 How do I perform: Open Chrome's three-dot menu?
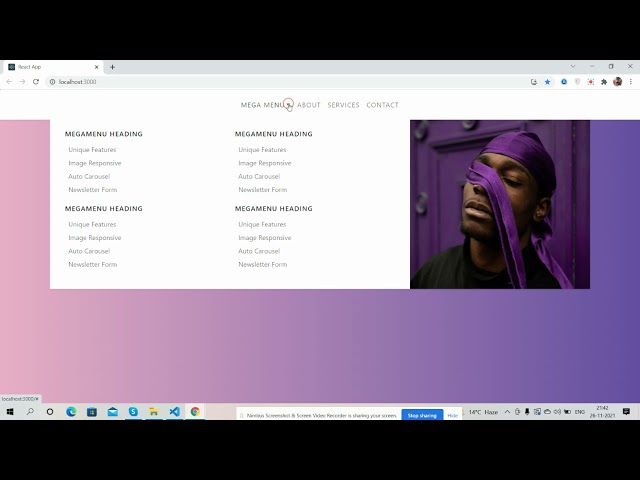pyautogui.click(x=631, y=82)
